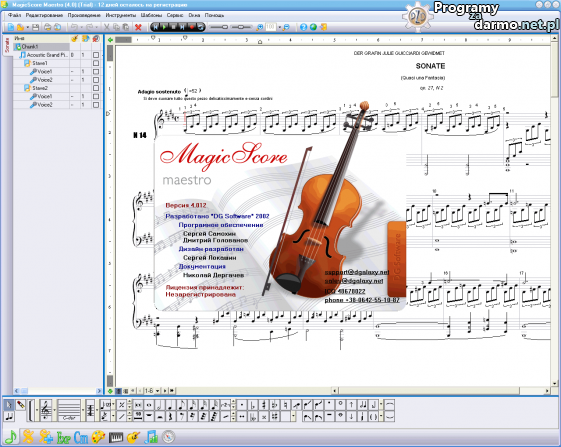Toggle checkbox for Stave2 row

click(96, 88)
